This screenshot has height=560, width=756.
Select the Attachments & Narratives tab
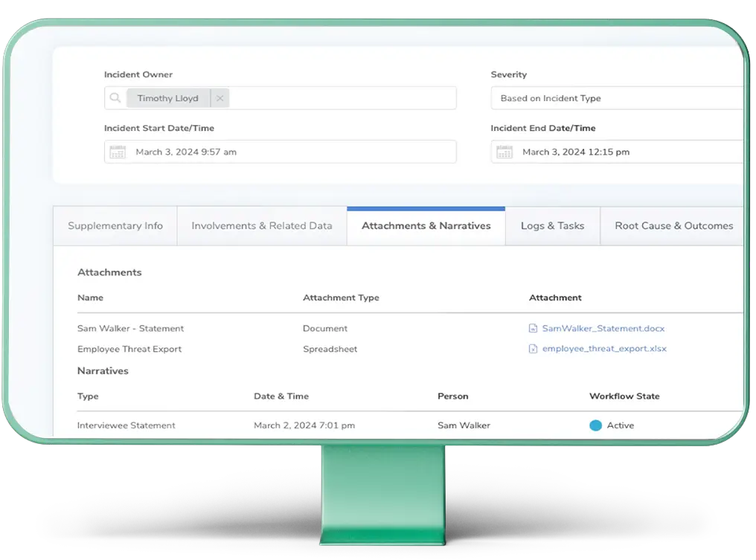426,226
